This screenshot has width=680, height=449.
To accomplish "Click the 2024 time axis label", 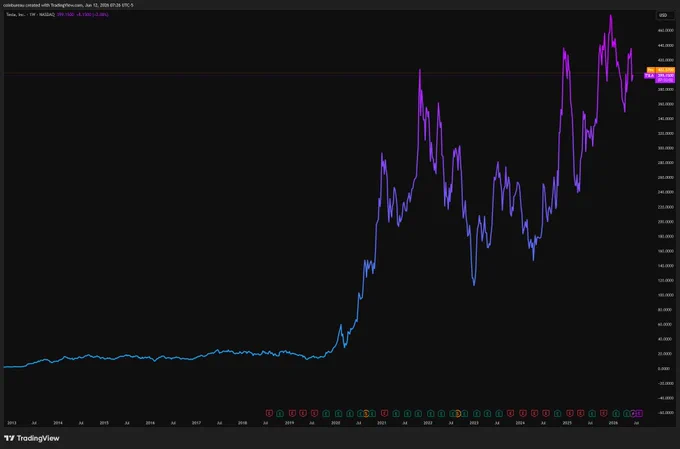I will (x=520, y=423).
